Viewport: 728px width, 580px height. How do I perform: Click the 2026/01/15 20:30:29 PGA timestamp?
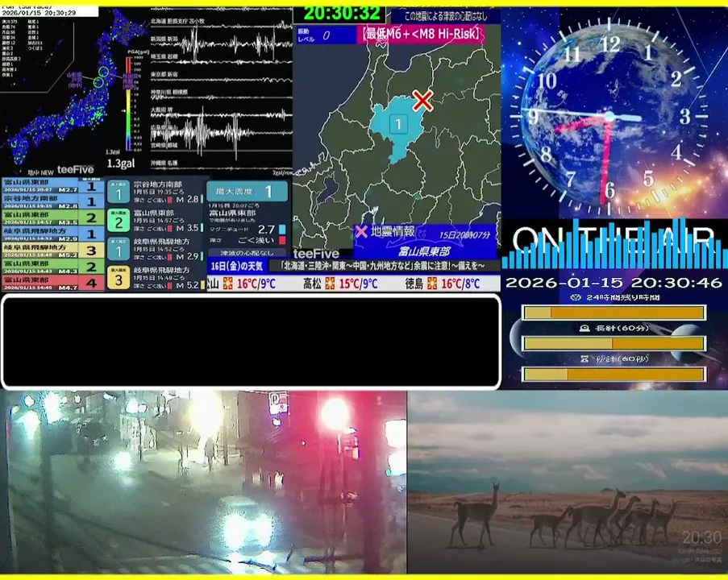(39, 13)
